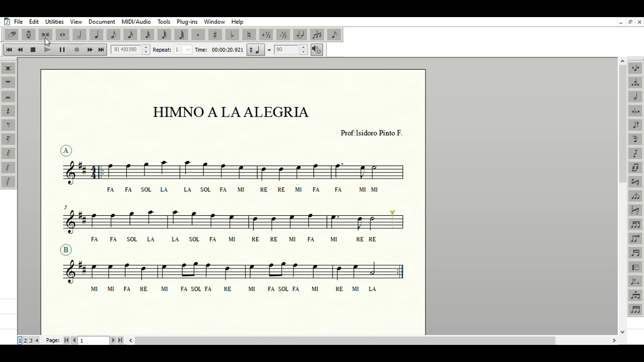The image size is (644, 362).
Task: Rewind playback to the beginning
Action: 9,50
